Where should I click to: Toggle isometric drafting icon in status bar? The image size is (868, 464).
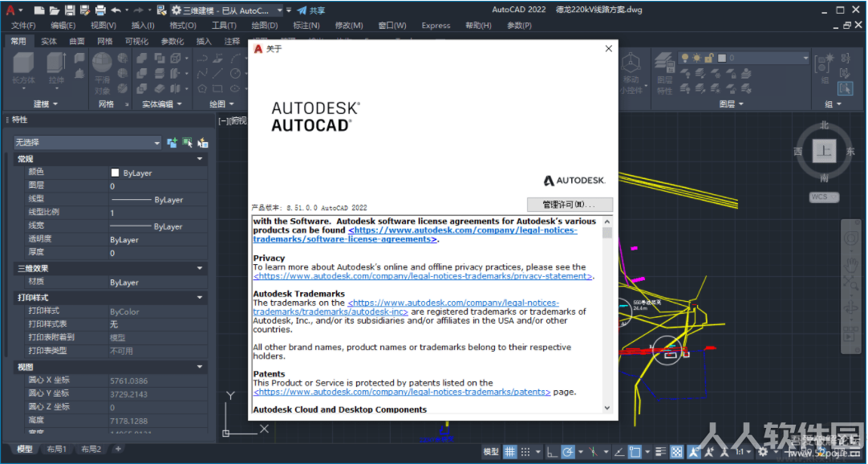tap(593, 452)
